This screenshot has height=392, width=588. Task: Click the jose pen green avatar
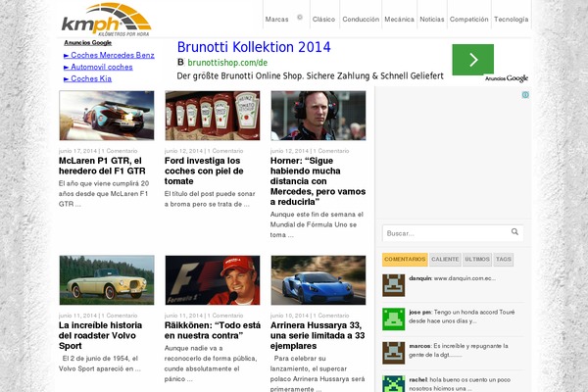pos(393,318)
